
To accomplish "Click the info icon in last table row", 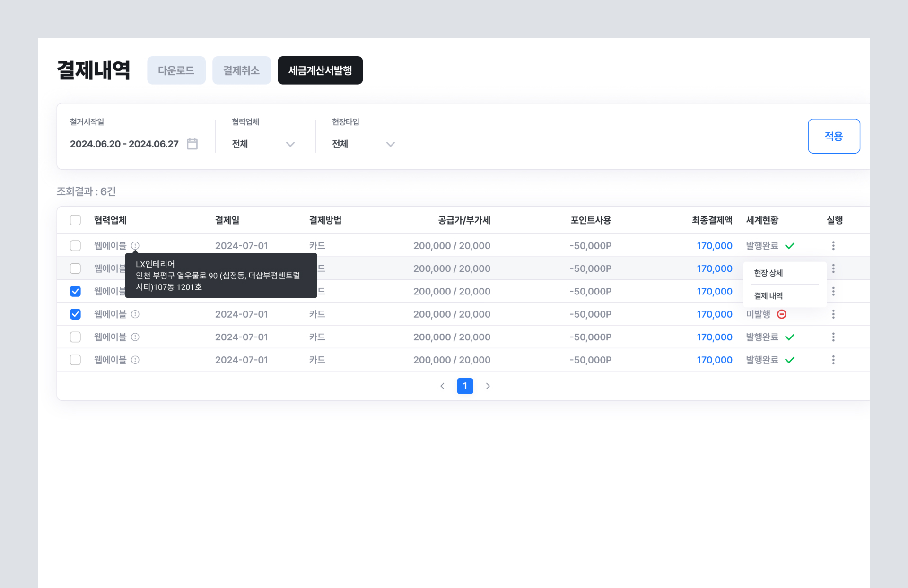I will click(135, 360).
